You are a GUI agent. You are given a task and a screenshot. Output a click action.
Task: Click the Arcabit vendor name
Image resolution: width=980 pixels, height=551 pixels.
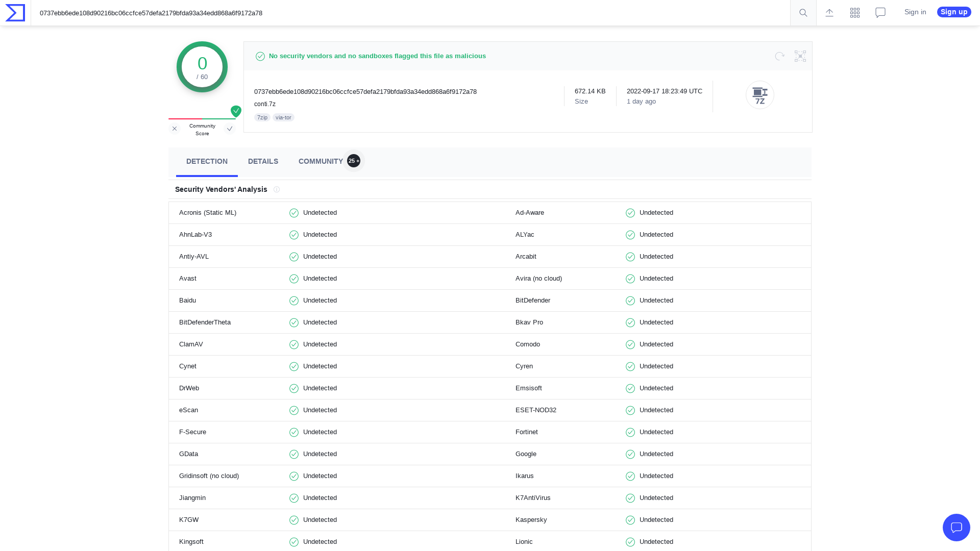(x=526, y=257)
